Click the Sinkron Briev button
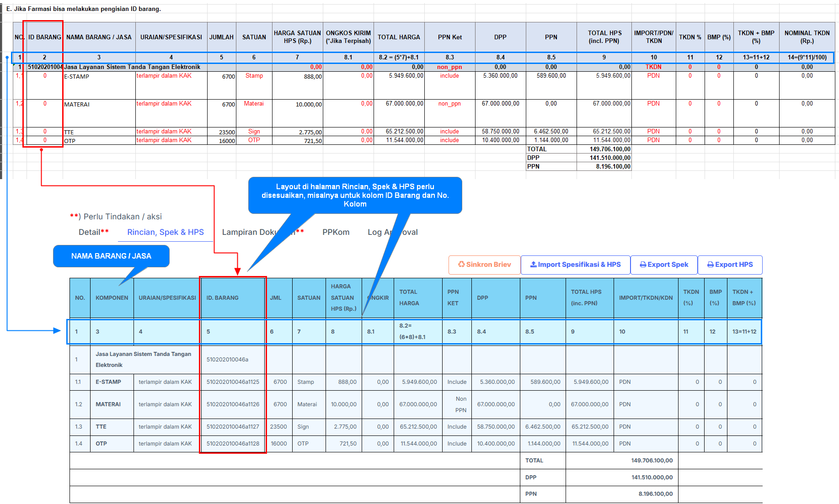Image resolution: width=839 pixels, height=504 pixels. click(484, 265)
